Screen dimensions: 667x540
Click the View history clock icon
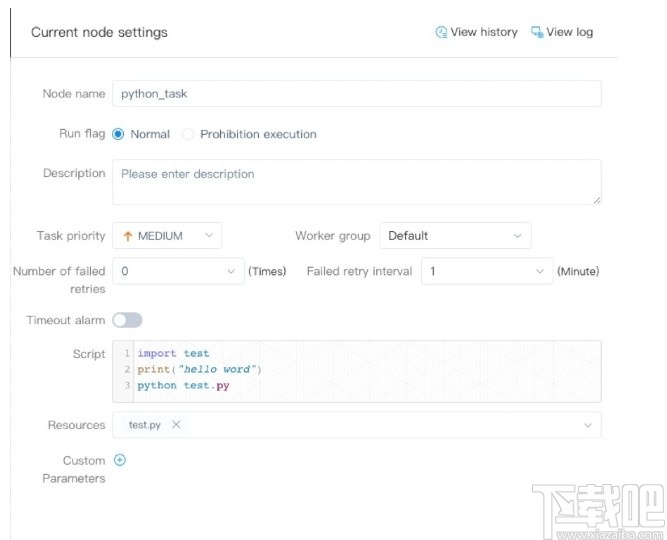click(x=441, y=32)
